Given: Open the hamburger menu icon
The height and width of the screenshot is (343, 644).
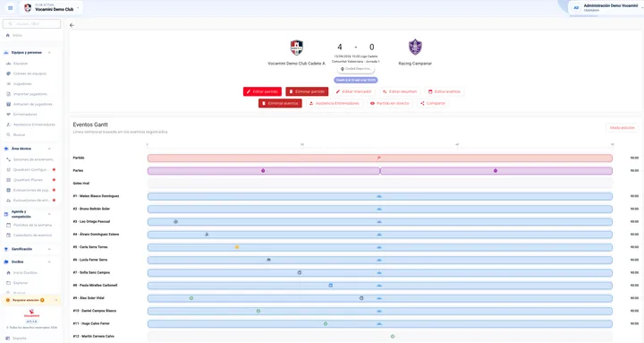Looking at the screenshot, I should [10, 8].
